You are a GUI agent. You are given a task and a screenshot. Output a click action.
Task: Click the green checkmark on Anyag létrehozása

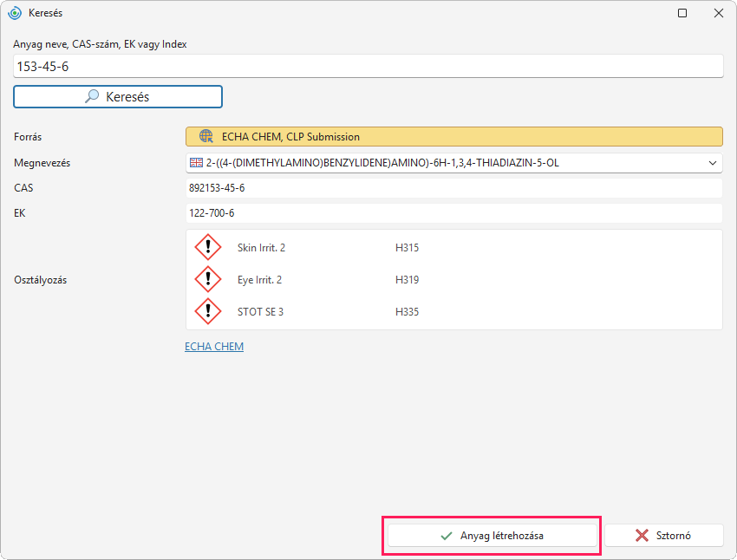coord(446,536)
